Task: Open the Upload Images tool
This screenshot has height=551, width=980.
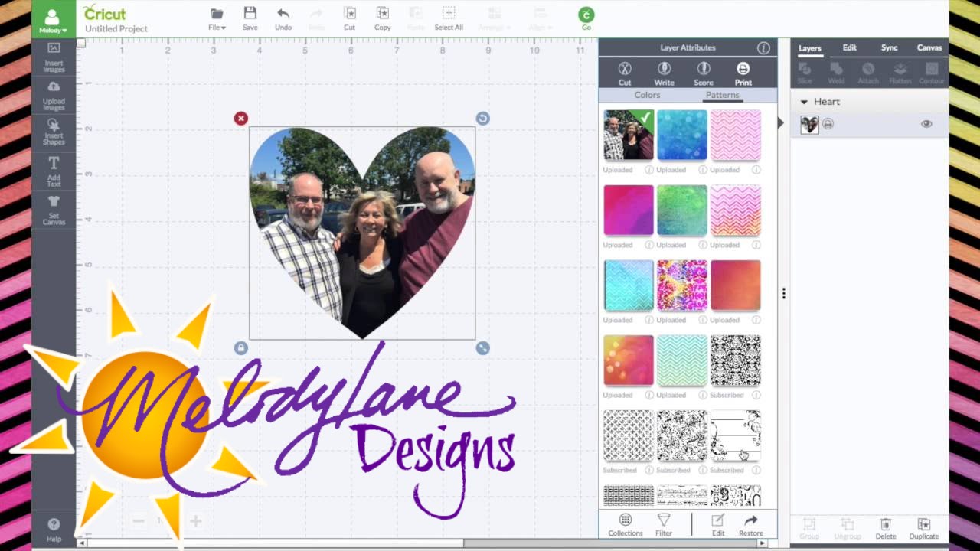Action: (54, 96)
